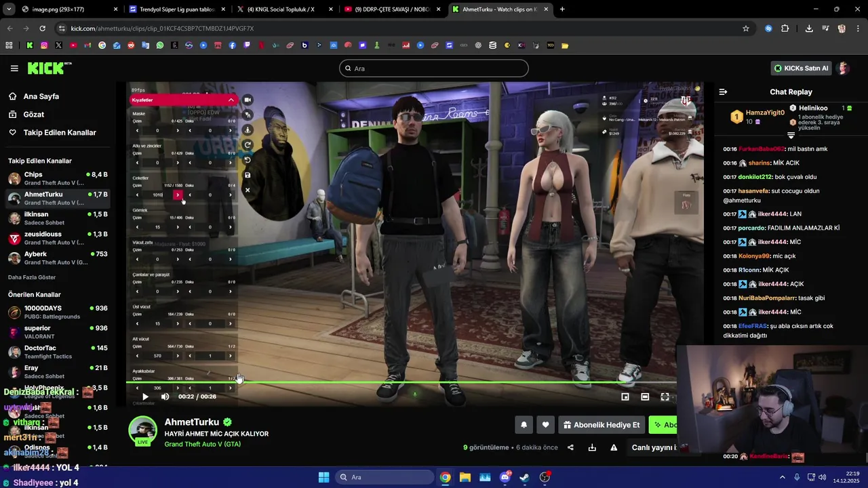
Task: Open Chrome from taskbar
Action: (x=445, y=477)
